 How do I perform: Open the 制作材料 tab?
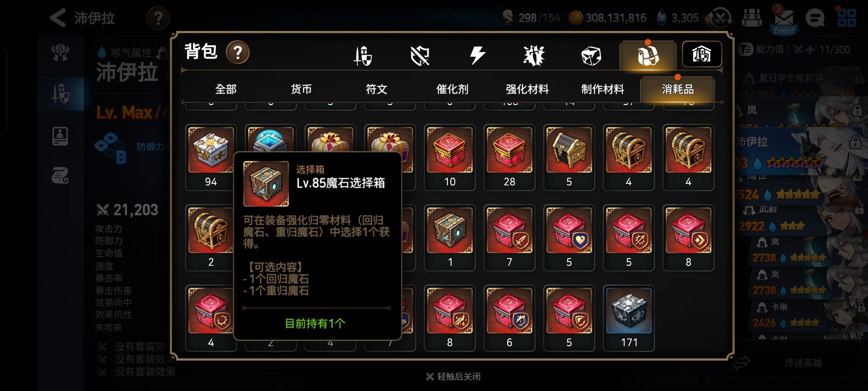point(603,89)
